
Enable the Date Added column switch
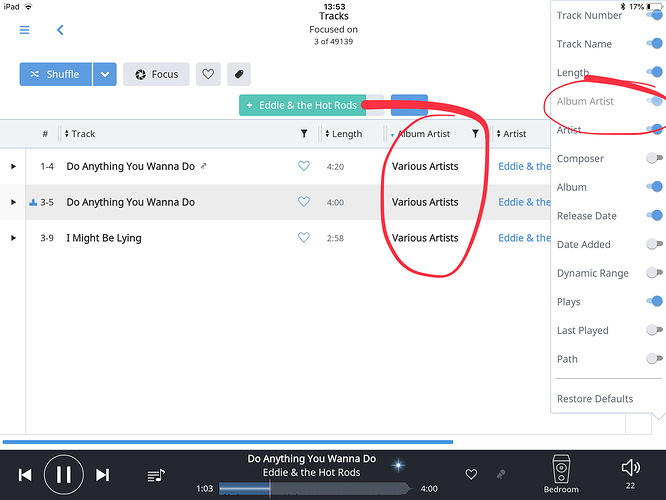point(655,244)
